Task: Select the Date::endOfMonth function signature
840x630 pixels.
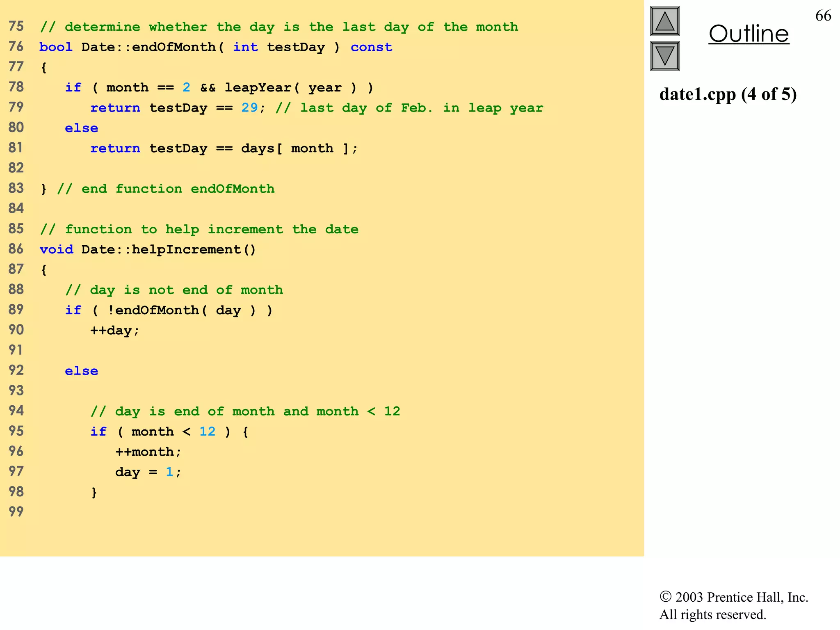Action: tap(216, 47)
